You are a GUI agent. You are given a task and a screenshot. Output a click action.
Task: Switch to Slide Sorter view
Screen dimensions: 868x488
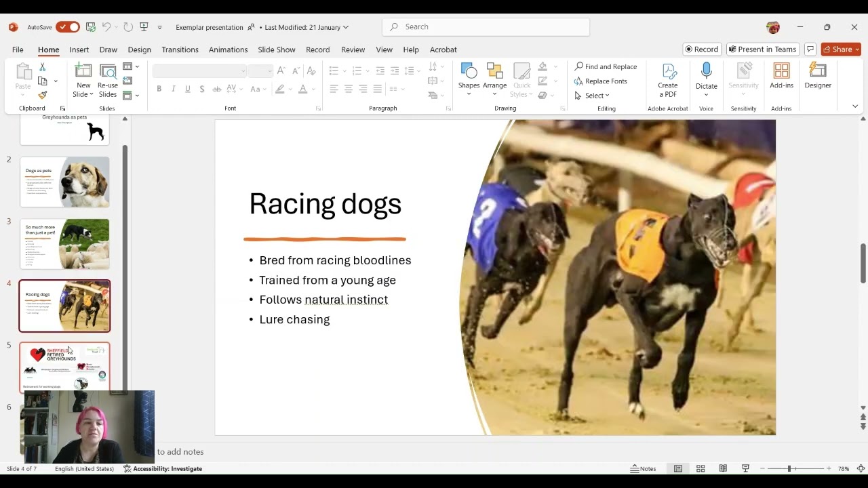[701, 468]
